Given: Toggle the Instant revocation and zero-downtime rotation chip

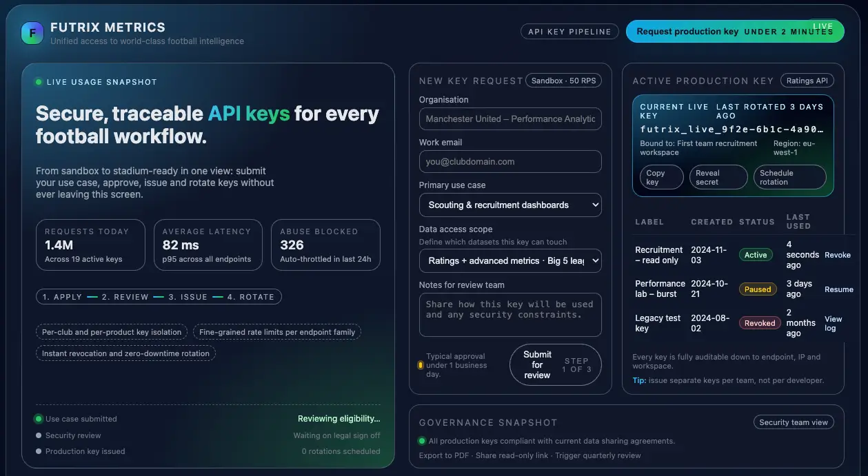Looking at the screenshot, I should pos(126,353).
